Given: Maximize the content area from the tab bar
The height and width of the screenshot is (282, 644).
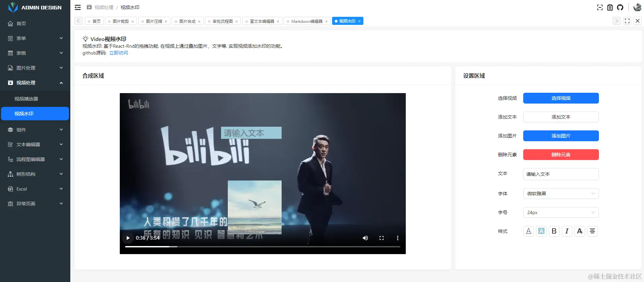Looking at the screenshot, I should [x=627, y=21].
